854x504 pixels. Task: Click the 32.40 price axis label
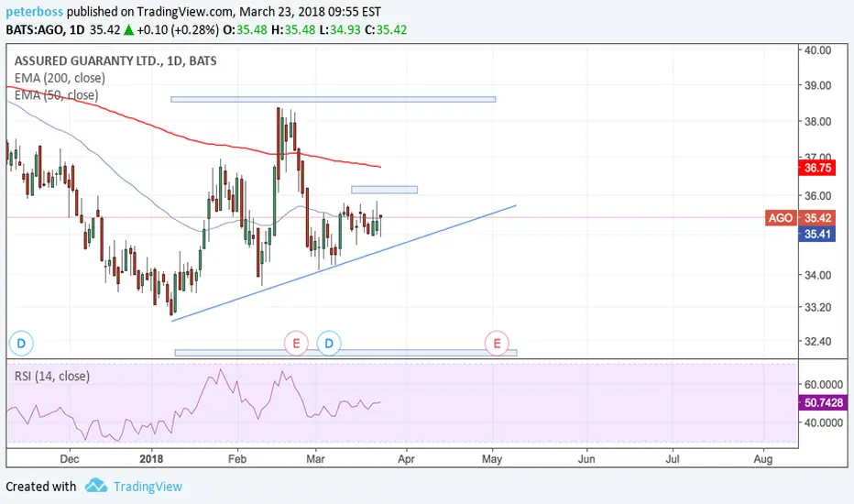[x=818, y=342]
